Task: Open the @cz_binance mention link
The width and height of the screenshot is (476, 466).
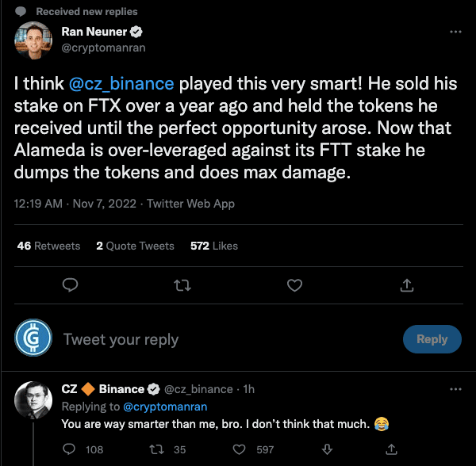Action: [x=129, y=82]
